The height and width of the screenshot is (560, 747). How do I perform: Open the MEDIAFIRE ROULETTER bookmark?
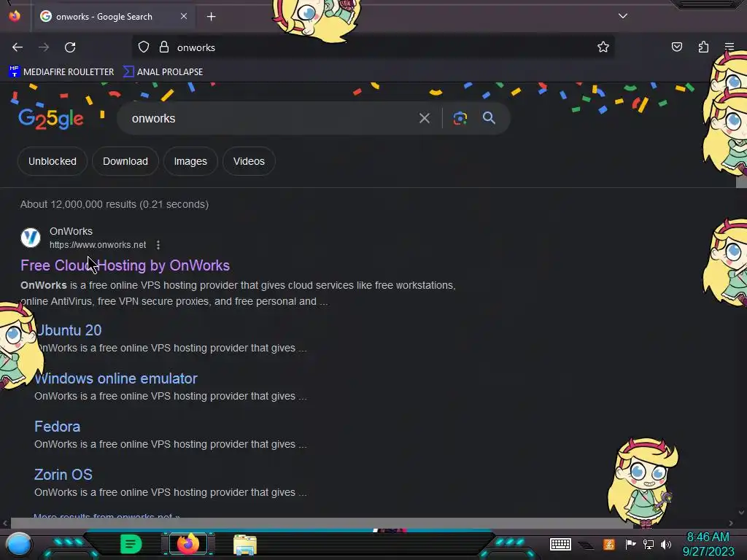click(61, 72)
